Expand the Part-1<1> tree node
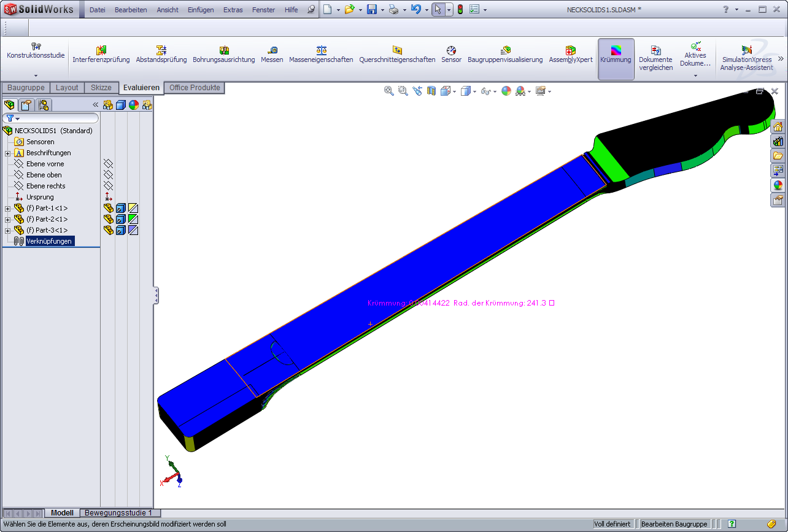 (8, 209)
